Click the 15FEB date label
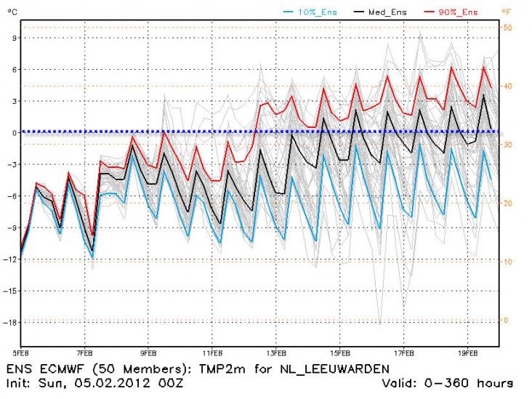The image size is (532, 399). [x=340, y=353]
